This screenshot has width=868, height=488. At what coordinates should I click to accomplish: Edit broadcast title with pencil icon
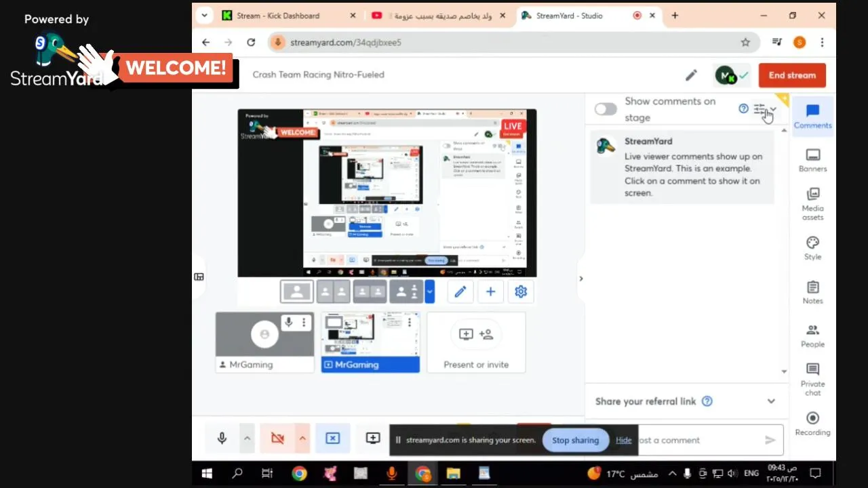[x=691, y=75]
